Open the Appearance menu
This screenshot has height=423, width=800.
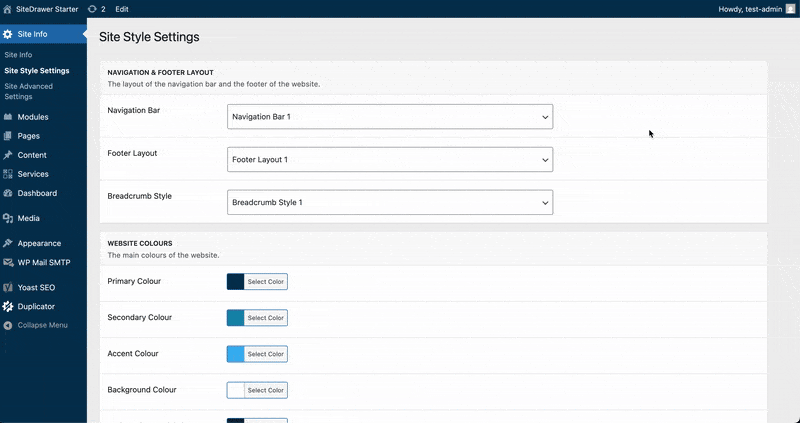click(39, 243)
